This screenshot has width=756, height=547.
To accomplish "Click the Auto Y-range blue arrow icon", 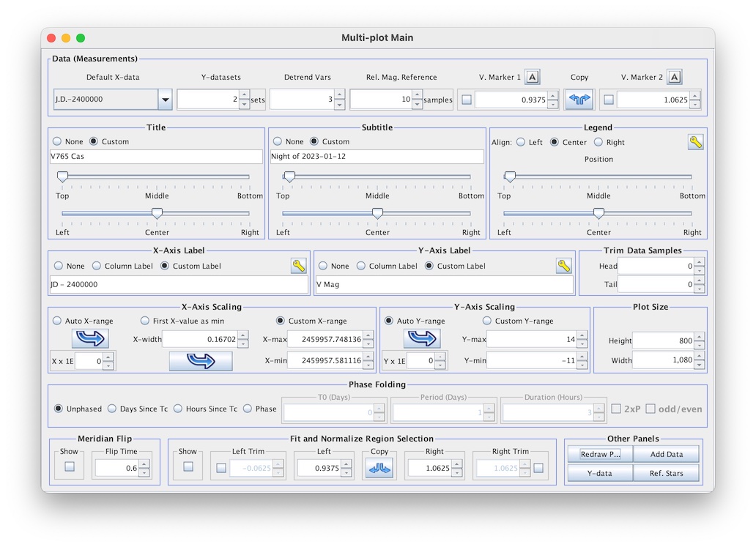I will (421, 338).
